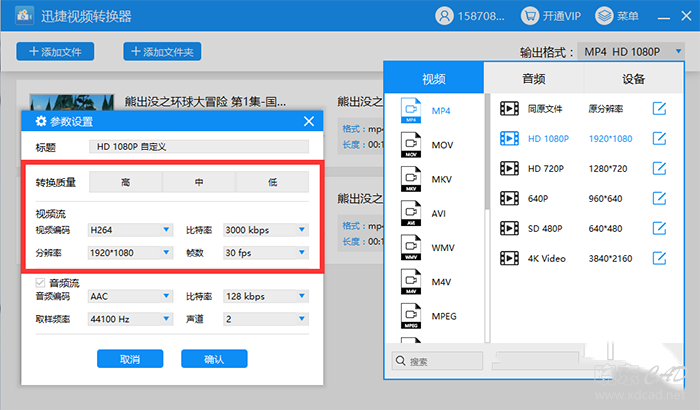
Task: Switch to the 音频 tab
Action: click(534, 79)
